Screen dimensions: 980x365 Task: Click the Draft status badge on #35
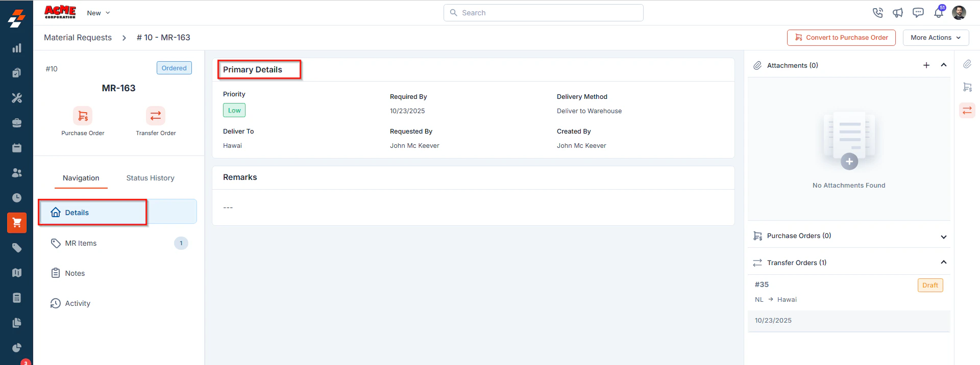pos(930,285)
